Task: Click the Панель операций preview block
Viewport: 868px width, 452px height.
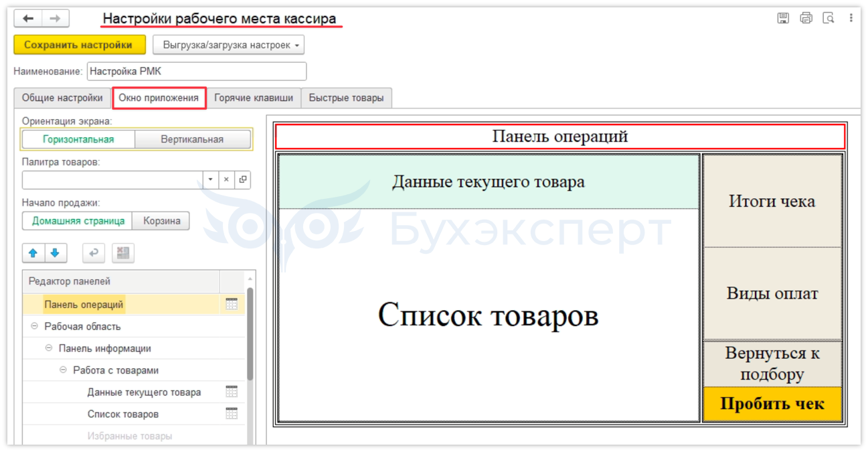Action: 560,137
